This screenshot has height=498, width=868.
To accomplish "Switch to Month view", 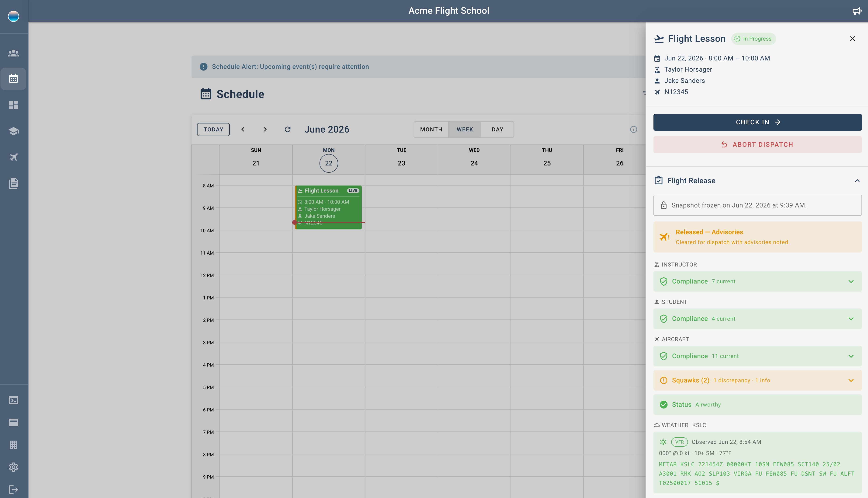I will click(x=431, y=129).
